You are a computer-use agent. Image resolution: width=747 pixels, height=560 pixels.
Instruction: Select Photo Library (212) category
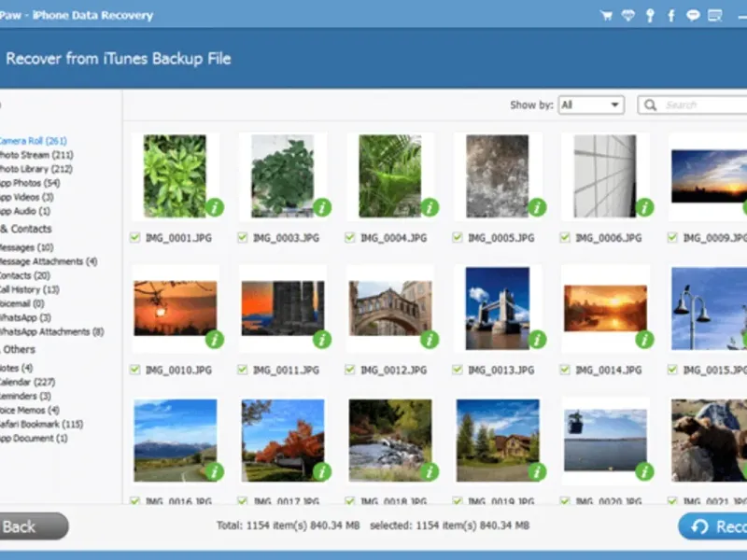coord(35,169)
